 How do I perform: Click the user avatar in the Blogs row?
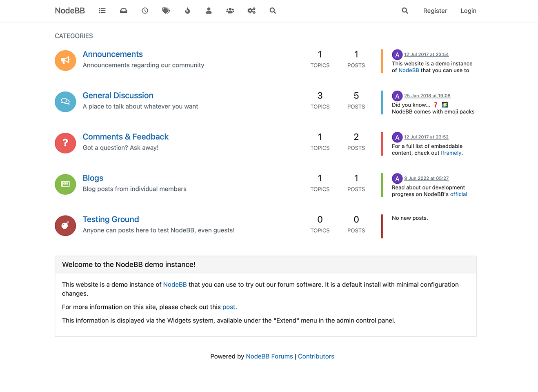click(x=397, y=178)
